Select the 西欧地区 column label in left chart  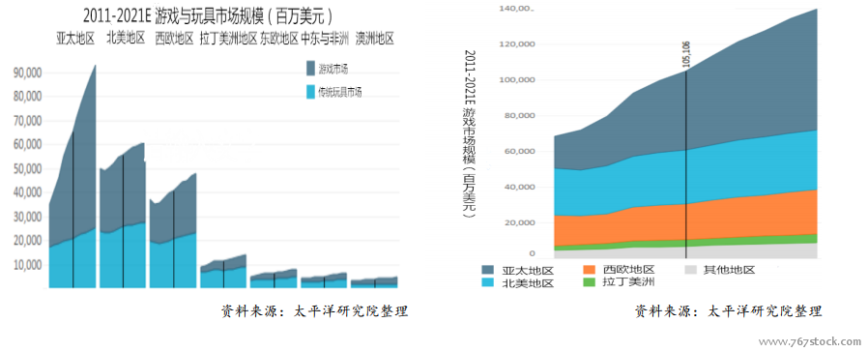pyautogui.click(x=174, y=38)
